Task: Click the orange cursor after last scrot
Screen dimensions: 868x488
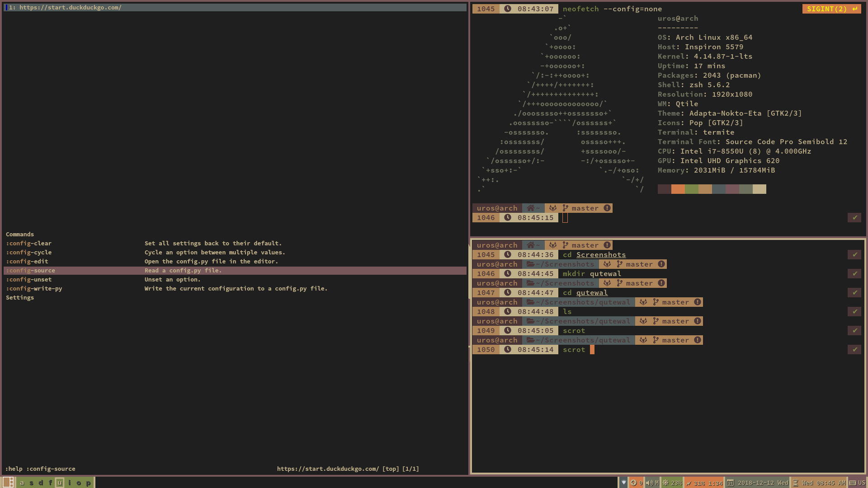Action: coord(592,349)
